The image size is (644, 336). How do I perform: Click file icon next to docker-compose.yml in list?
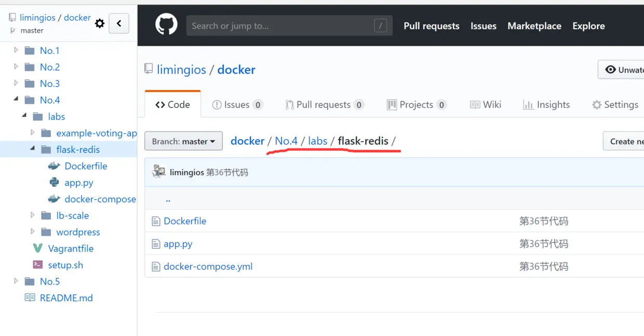156,267
